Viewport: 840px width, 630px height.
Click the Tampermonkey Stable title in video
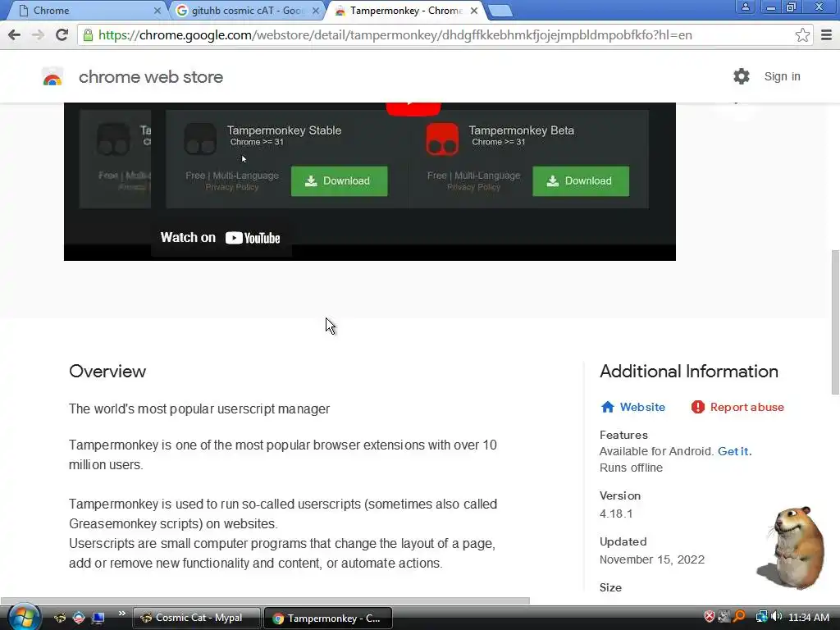point(284,130)
